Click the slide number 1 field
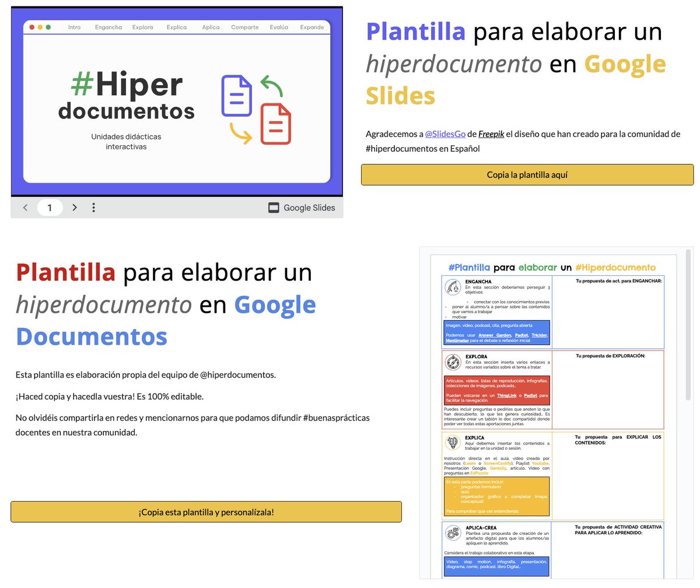 point(50,208)
